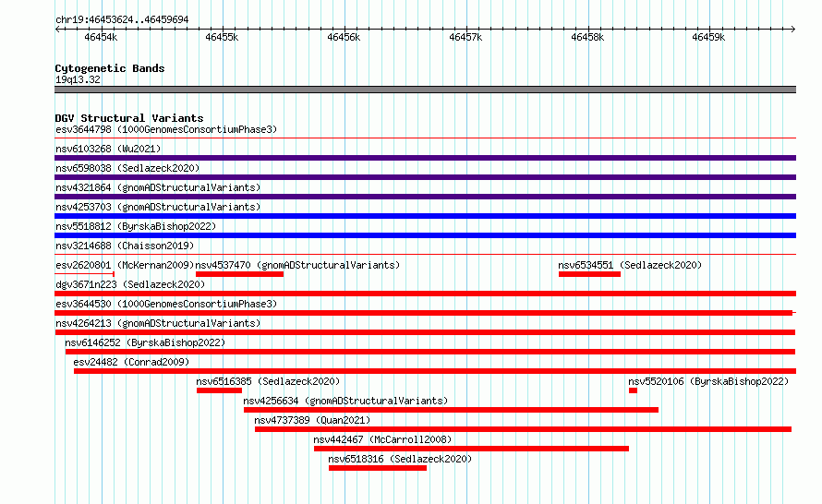Click nsv6534551 Sedlazeck2020 label
Viewport: 822px width, 504px height.
(x=630, y=265)
